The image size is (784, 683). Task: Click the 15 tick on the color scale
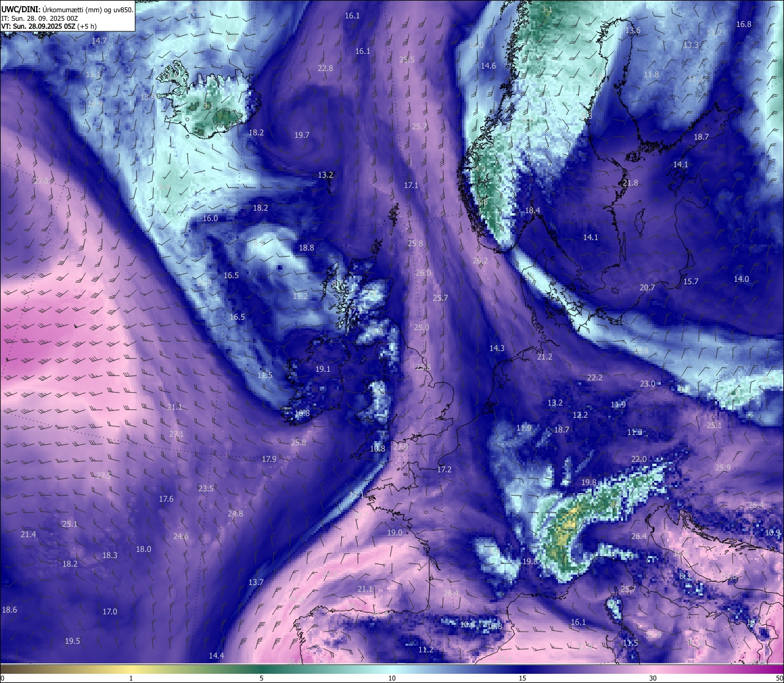click(522, 678)
